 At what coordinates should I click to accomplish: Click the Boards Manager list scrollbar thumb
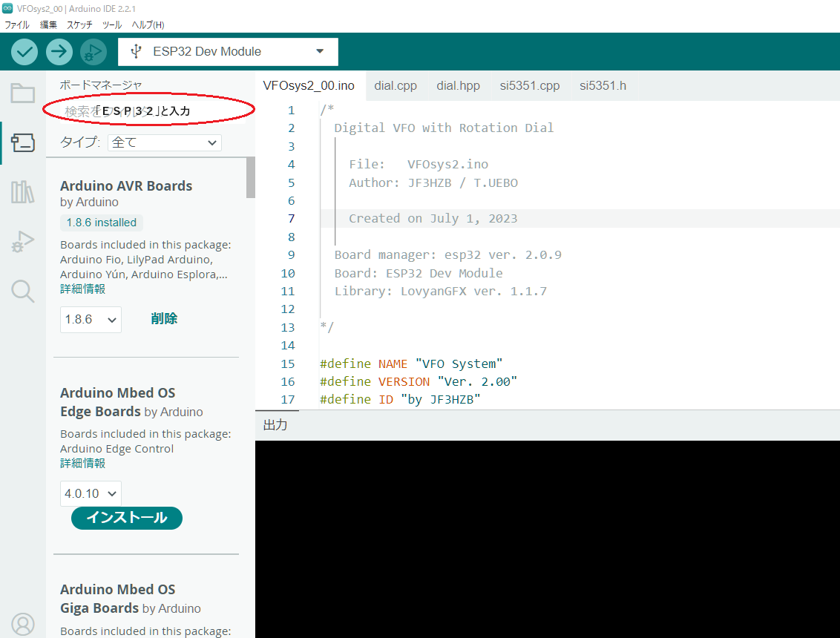[251, 178]
